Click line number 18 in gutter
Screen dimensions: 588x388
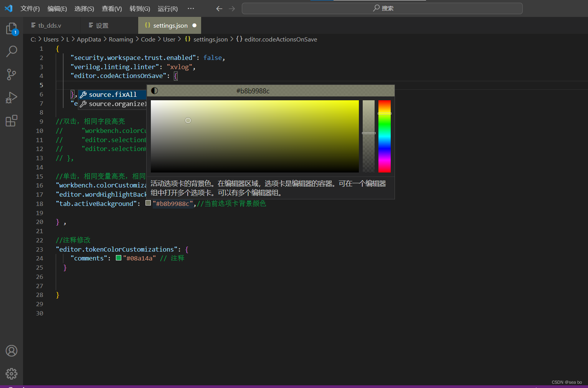pyautogui.click(x=40, y=204)
